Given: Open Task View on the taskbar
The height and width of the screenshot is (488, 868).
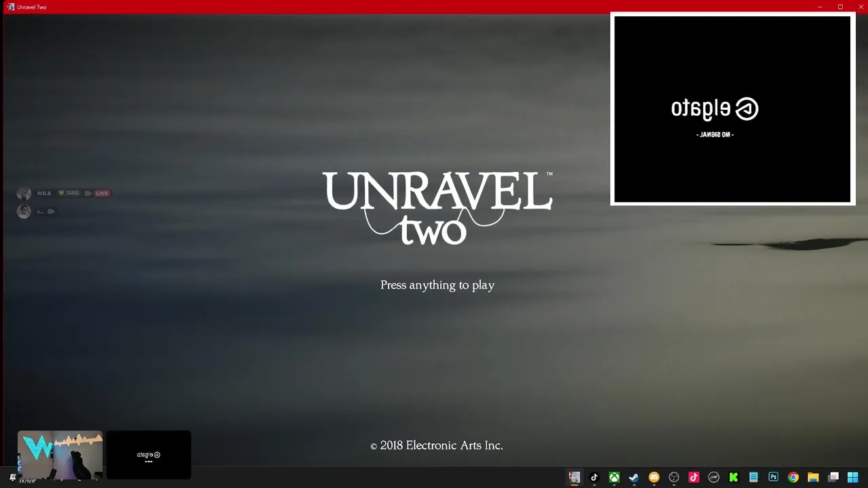Looking at the screenshot, I should [x=833, y=477].
